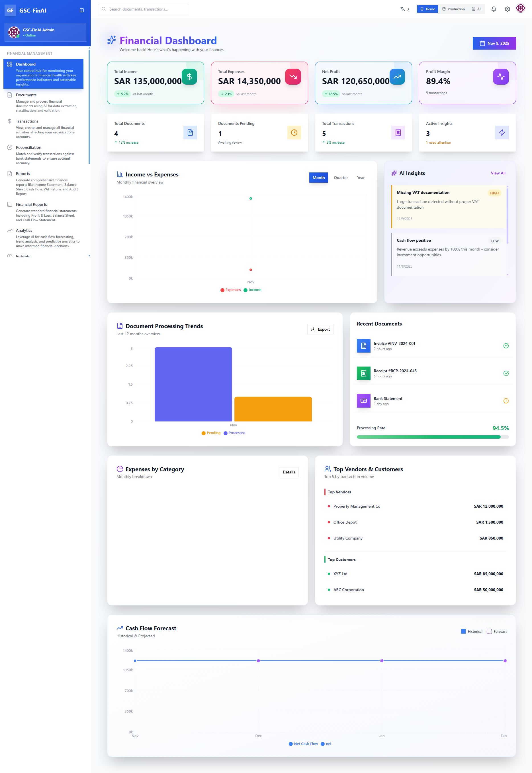The width and height of the screenshot is (532, 773).
Task: Click the Active Insights lightning icon
Action: (x=502, y=133)
